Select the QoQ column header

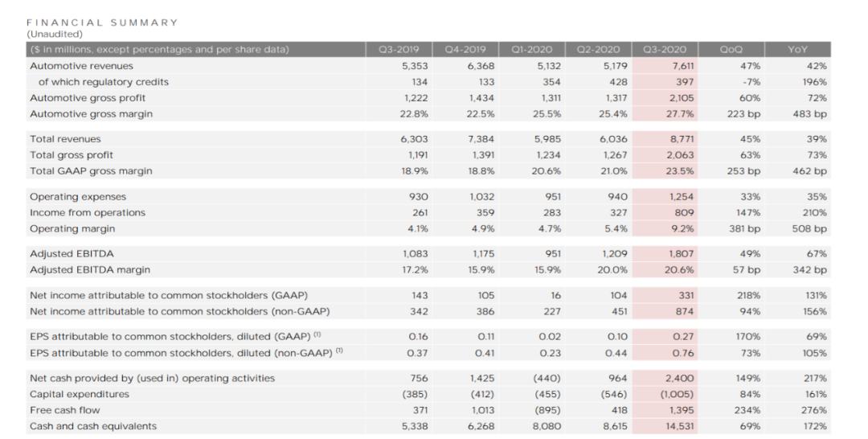point(731,50)
